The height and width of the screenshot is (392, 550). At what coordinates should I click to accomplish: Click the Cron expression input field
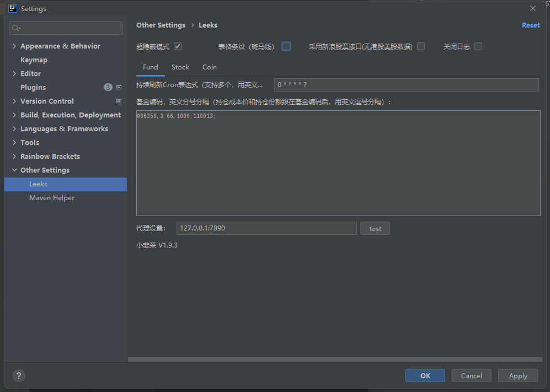tap(406, 85)
